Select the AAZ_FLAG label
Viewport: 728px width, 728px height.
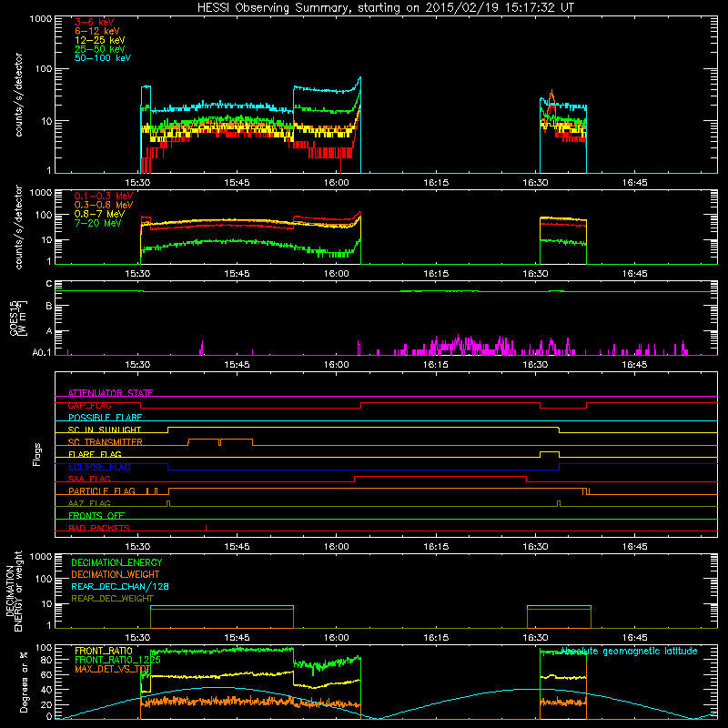click(x=89, y=503)
